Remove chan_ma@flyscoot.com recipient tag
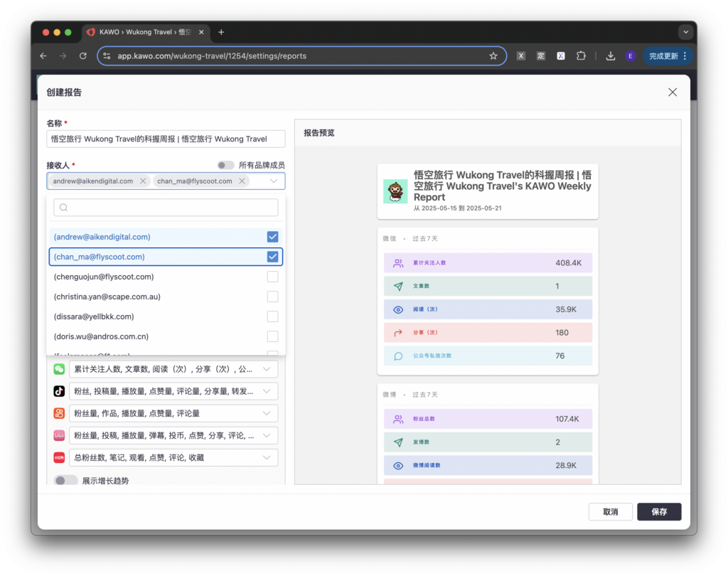 point(242,181)
